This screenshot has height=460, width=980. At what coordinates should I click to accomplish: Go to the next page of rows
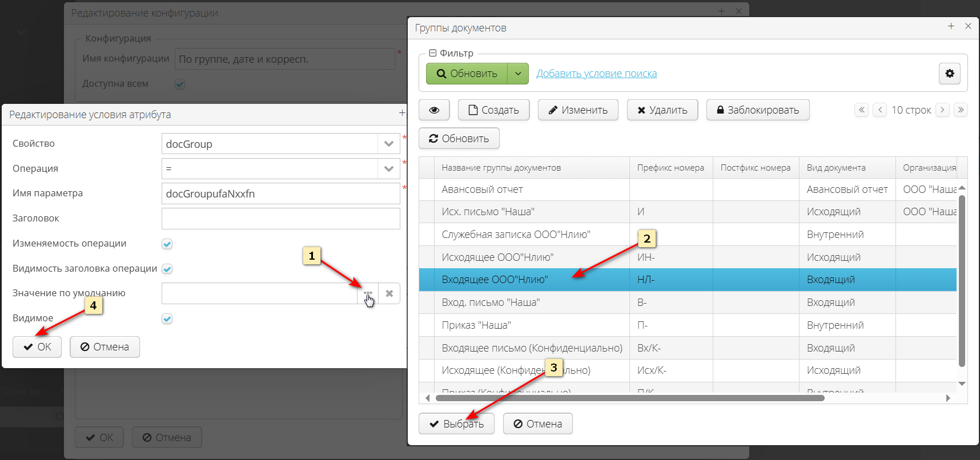tap(943, 110)
